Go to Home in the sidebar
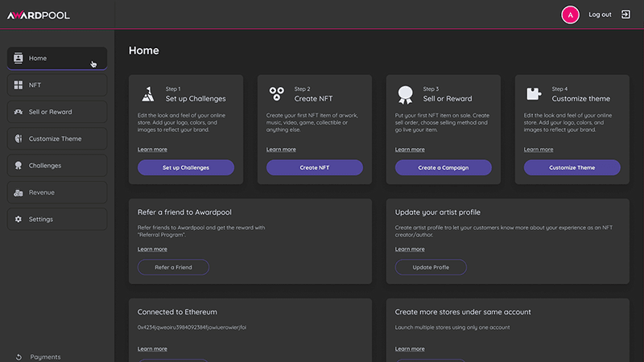This screenshot has height=362, width=644. pos(57,58)
